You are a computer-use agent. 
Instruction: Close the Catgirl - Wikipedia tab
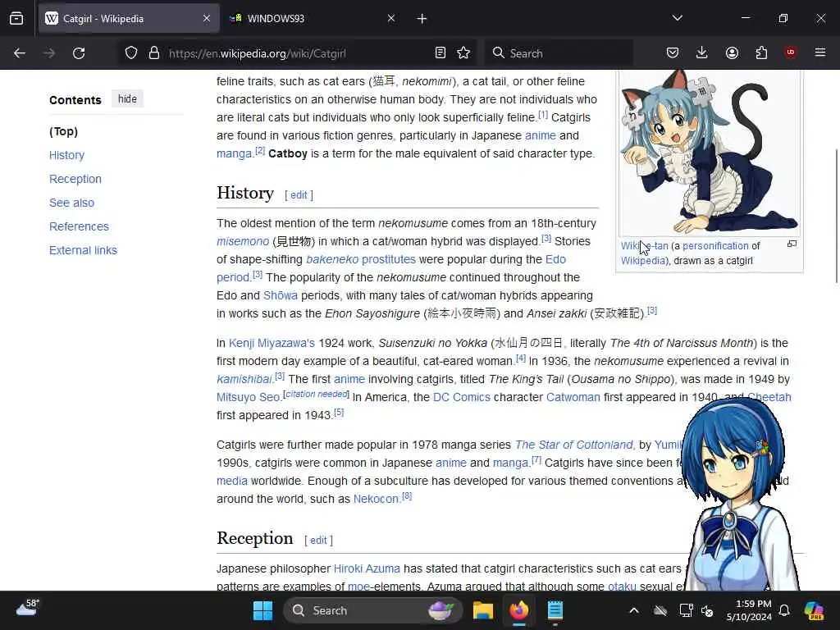point(207,19)
